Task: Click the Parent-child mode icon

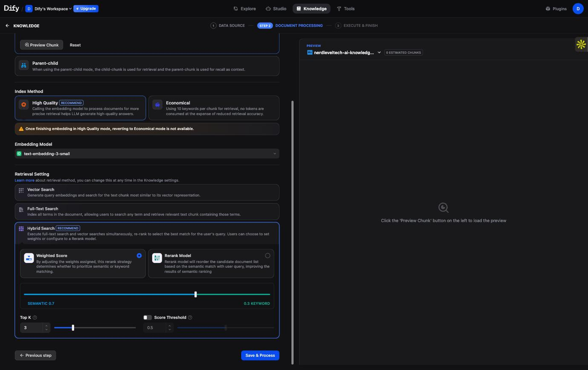Action: (x=23, y=66)
